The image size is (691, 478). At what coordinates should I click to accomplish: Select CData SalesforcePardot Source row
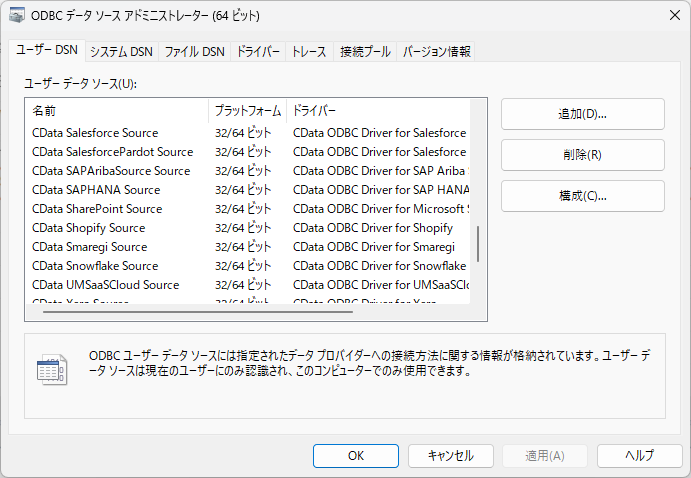click(x=248, y=152)
